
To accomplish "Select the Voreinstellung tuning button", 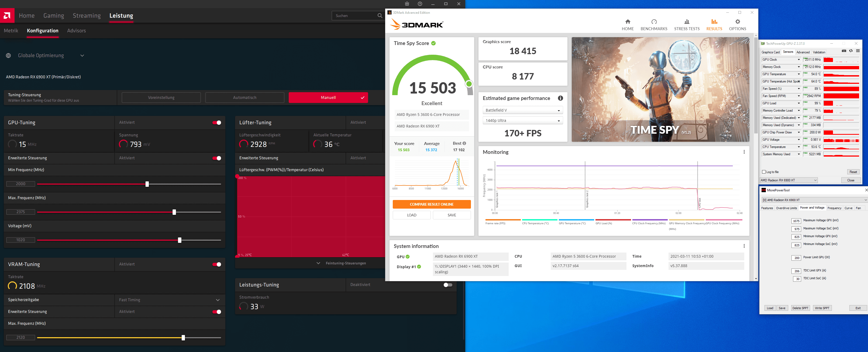I will 161,98.
